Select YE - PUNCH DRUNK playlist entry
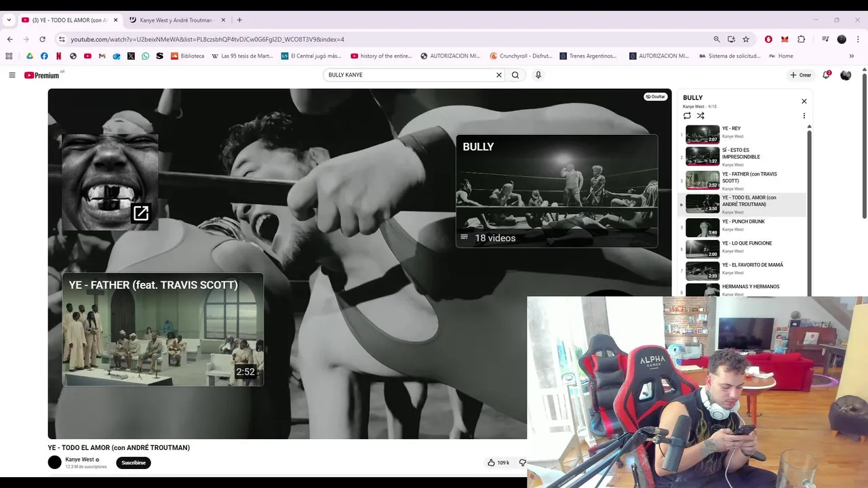The width and height of the screenshot is (868, 488). (743, 227)
